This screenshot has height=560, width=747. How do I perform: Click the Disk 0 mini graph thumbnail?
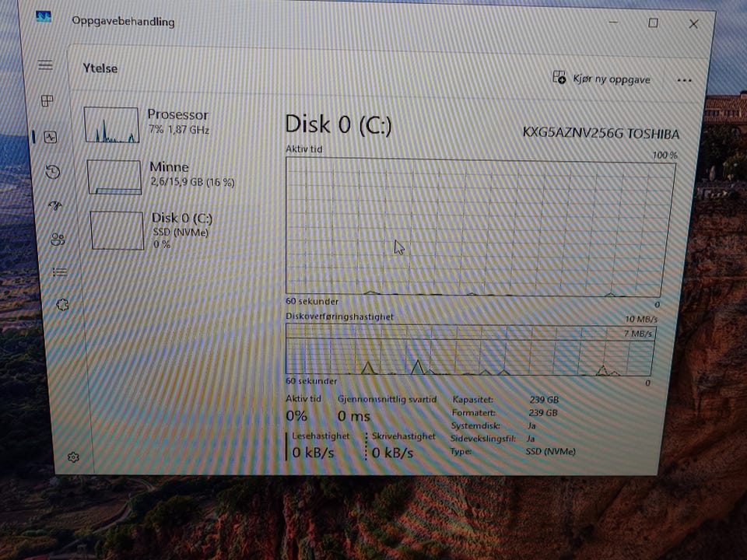coord(117,231)
